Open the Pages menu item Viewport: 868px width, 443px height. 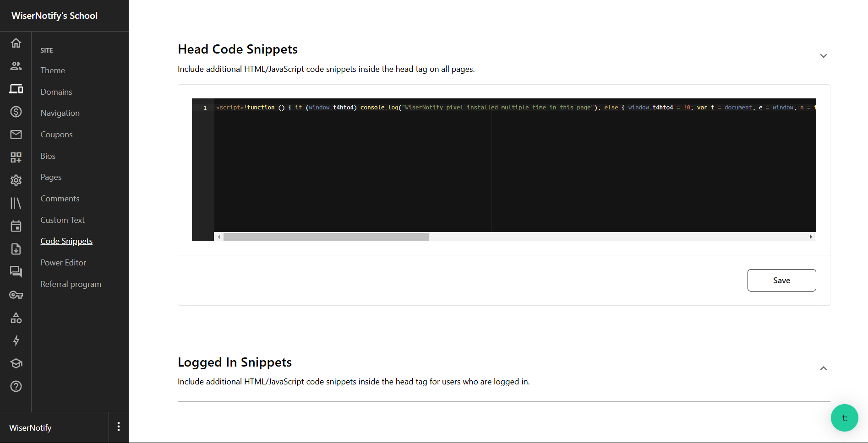coord(51,177)
